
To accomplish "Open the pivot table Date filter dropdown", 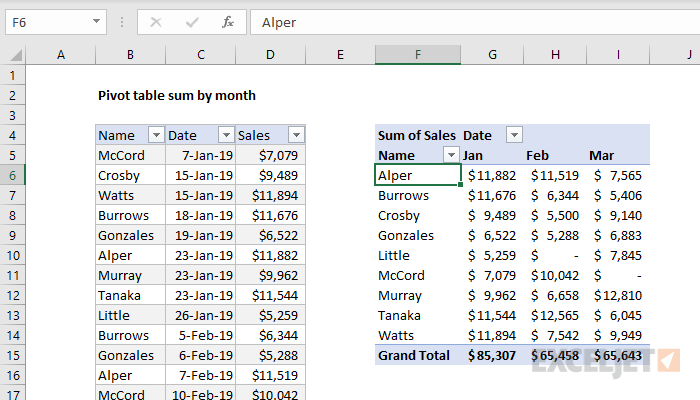I will [x=513, y=135].
